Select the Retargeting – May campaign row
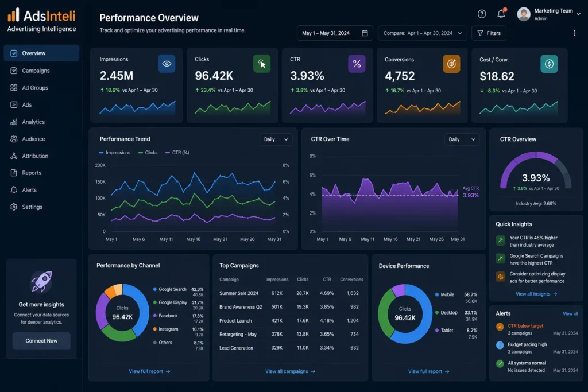 [290, 334]
